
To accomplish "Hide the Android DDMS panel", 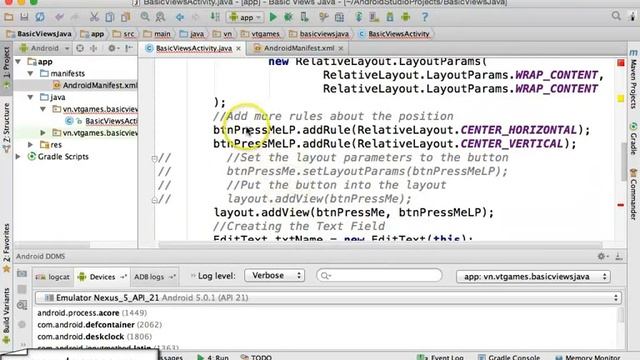I will [619, 256].
